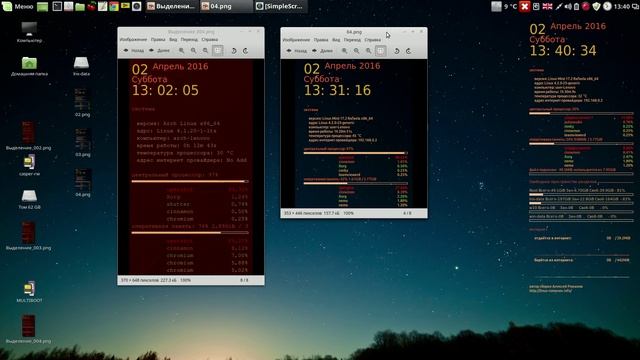Screen dimensions: 640x360
Task: Open Правка menu in 04.png window
Action: pos(321,40)
